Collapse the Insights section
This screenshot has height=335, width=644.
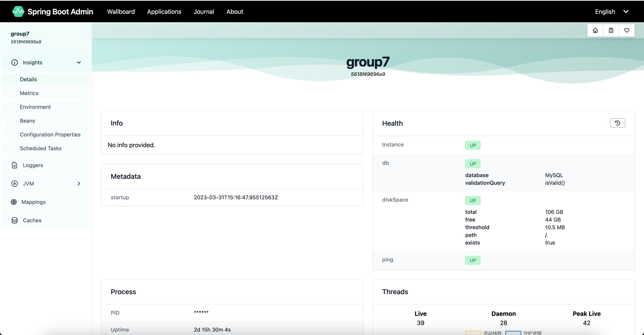coord(79,62)
